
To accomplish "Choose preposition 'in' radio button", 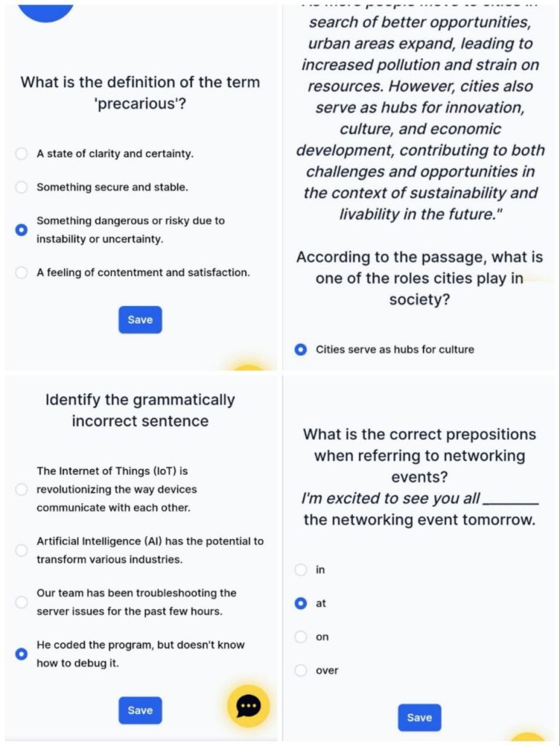I will tap(301, 570).
